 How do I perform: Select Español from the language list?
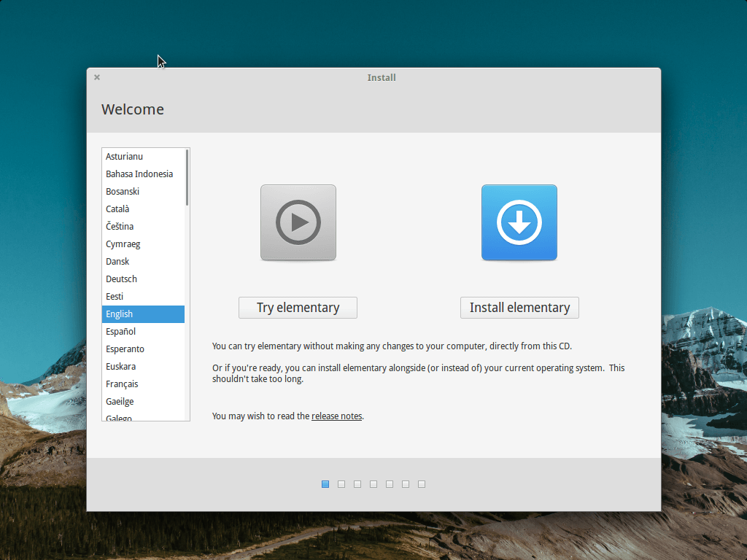coord(143,331)
